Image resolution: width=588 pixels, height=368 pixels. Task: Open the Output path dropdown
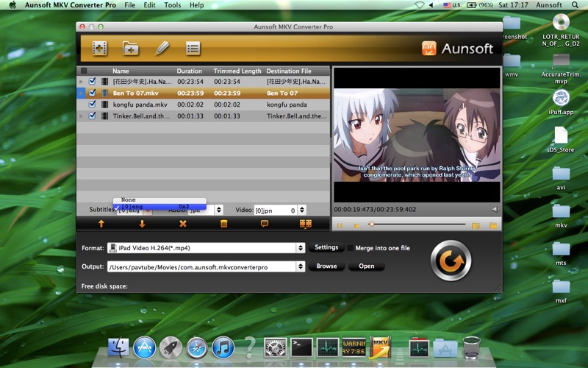[207, 266]
